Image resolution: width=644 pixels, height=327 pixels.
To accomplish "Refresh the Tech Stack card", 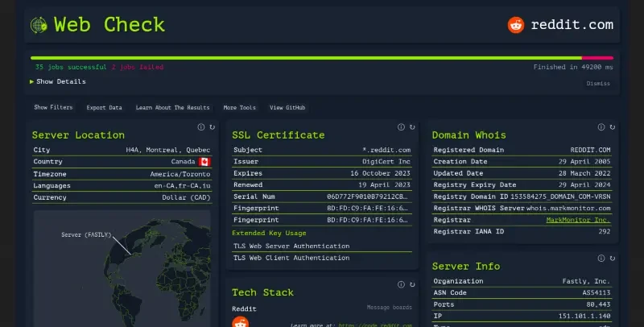I will pos(412,284).
